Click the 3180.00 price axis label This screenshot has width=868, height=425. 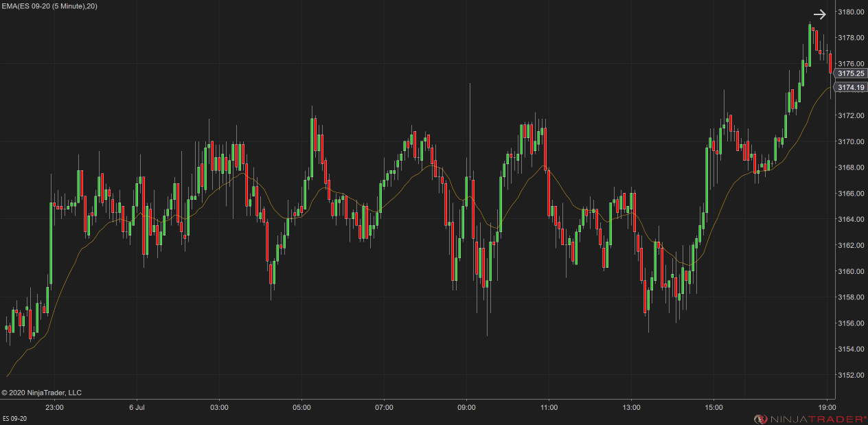851,12
